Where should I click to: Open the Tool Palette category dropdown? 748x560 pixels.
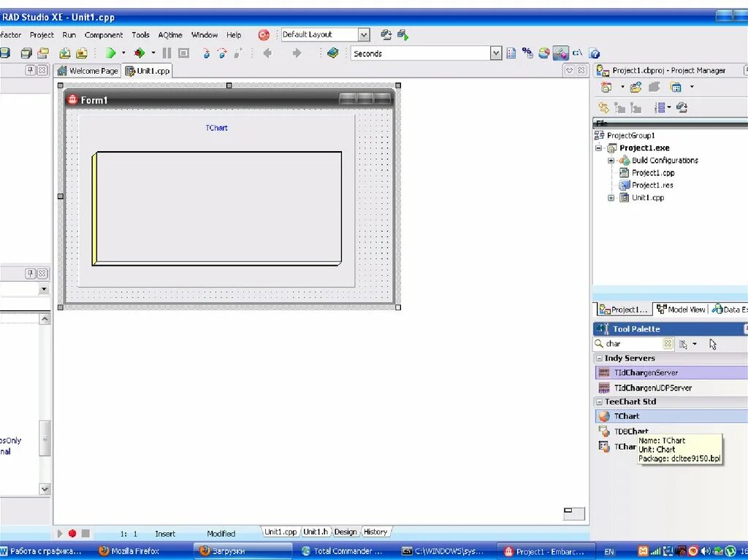(x=695, y=344)
